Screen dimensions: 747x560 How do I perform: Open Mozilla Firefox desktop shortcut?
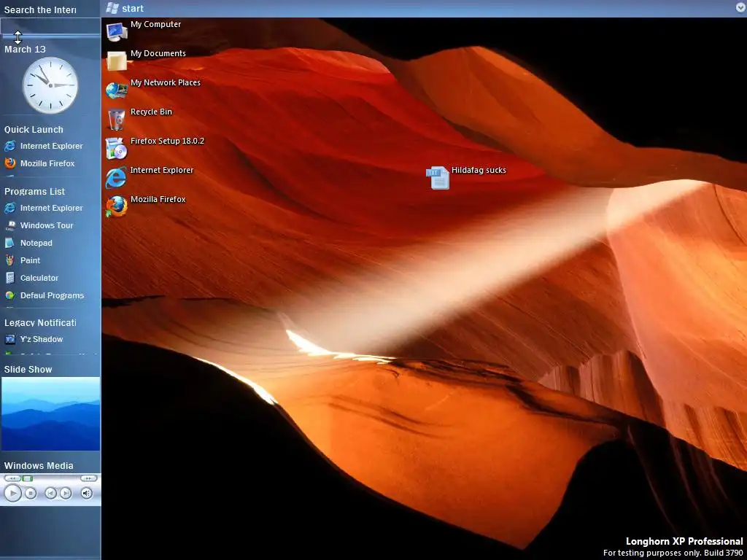[117, 206]
